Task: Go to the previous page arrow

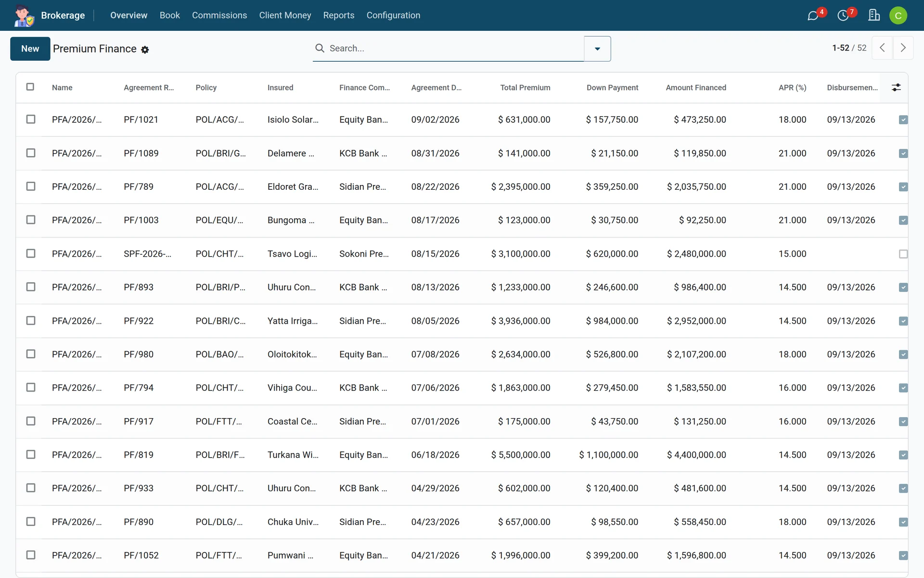Action: point(882,48)
